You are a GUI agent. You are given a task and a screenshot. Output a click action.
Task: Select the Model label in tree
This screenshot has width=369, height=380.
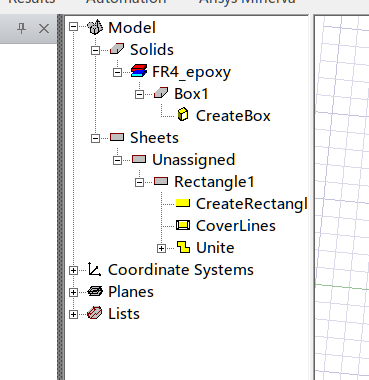pos(132,27)
